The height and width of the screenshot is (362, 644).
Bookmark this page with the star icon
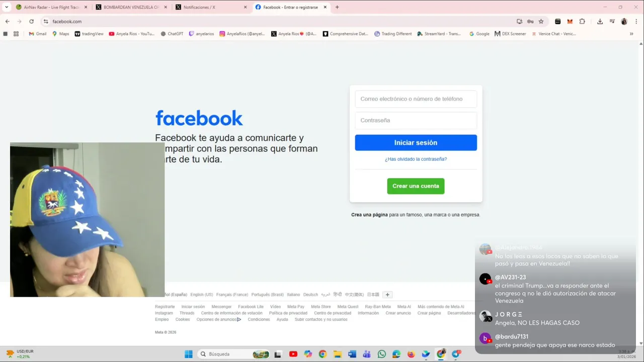[541, 22]
